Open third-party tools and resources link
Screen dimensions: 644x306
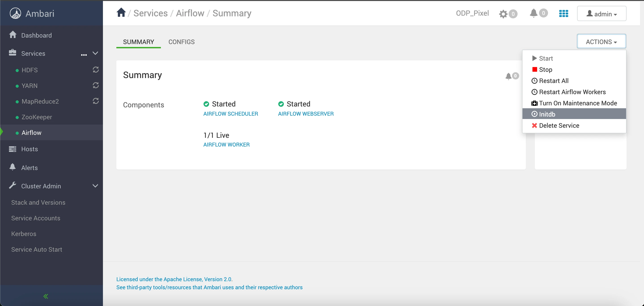pyautogui.click(x=209, y=287)
